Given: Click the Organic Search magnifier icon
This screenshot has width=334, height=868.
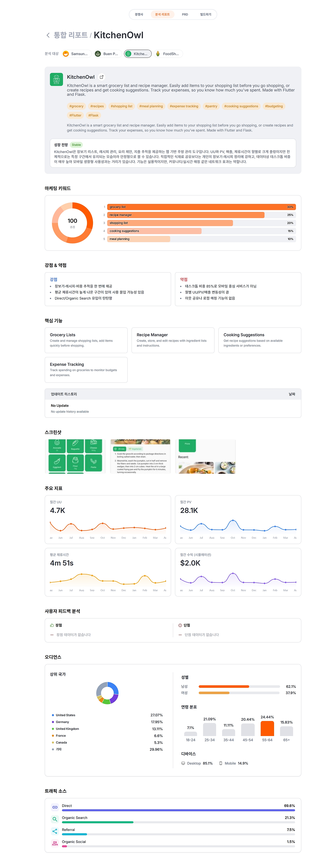Looking at the screenshot, I should (x=55, y=819).
